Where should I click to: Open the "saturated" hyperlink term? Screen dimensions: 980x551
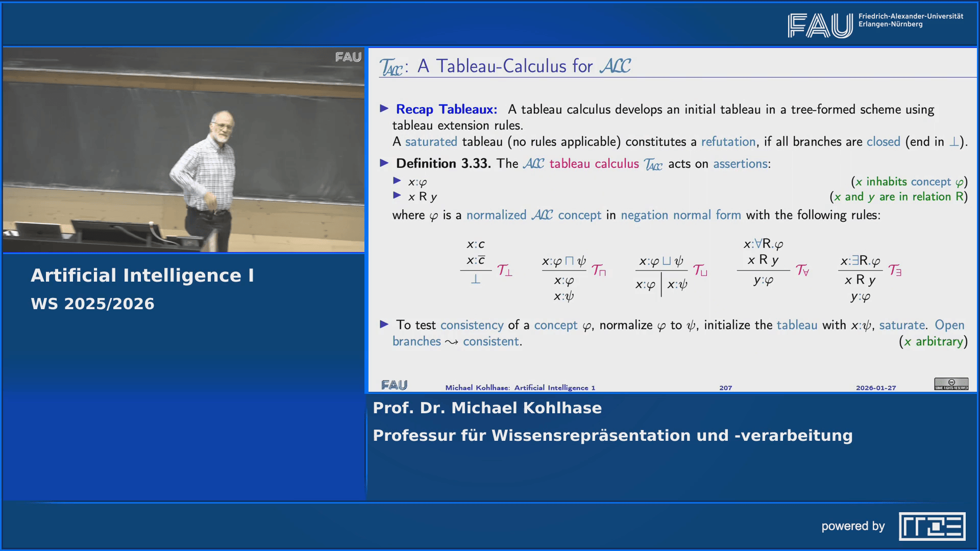point(430,142)
